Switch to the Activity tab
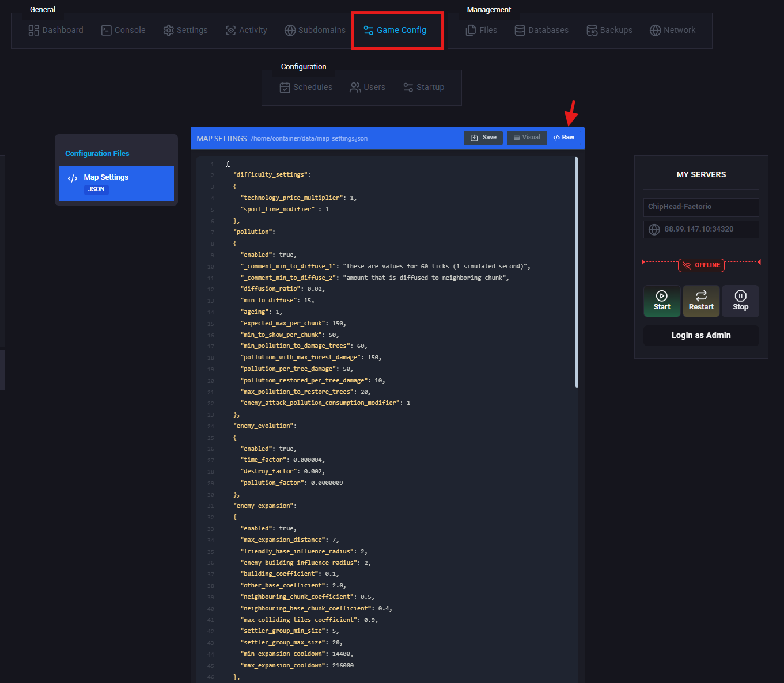784x683 pixels. pos(247,30)
